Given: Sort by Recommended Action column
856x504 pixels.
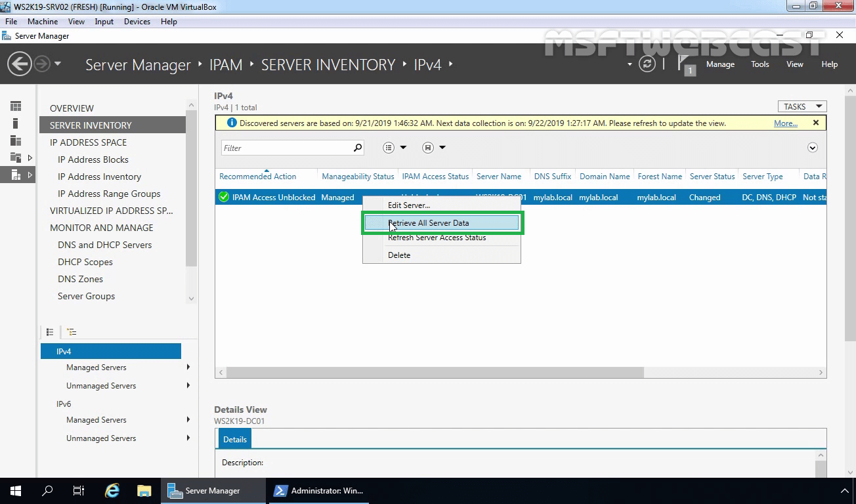Looking at the screenshot, I should [x=257, y=176].
